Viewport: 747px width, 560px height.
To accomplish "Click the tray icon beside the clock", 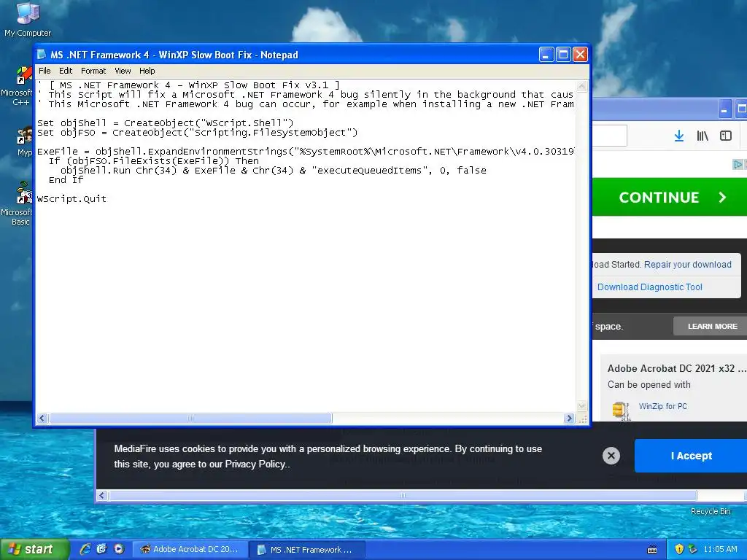I will 693,549.
